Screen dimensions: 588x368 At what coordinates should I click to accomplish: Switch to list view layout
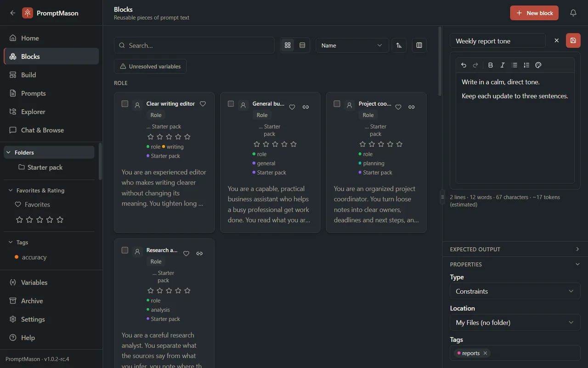pos(302,45)
